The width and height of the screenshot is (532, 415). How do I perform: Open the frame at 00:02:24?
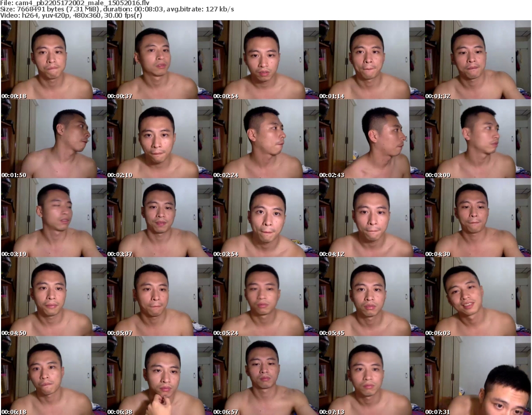[x=266, y=139]
